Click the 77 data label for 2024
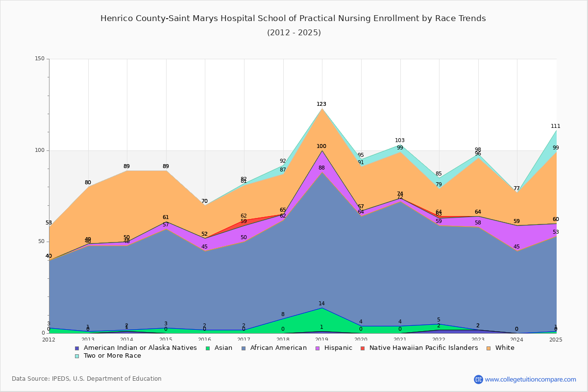 click(516, 188)
